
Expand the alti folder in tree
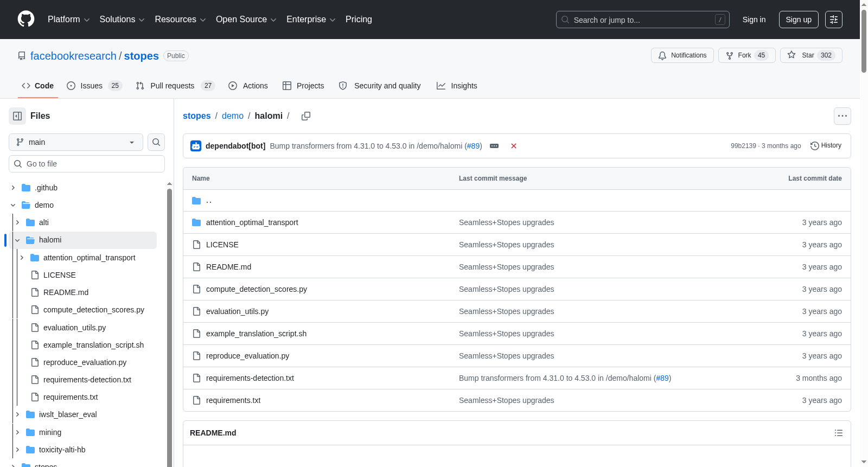click(17, 222)
